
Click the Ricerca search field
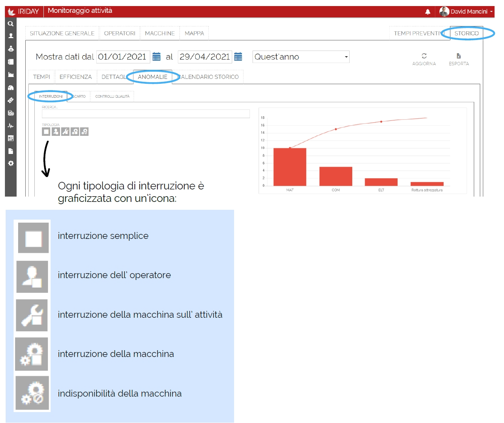click(146, 114)
